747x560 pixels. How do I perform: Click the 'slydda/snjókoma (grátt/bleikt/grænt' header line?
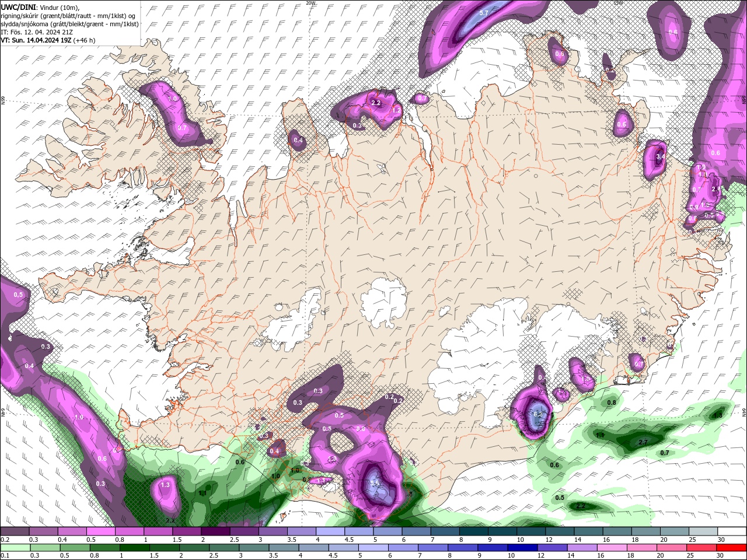(69, 24)
